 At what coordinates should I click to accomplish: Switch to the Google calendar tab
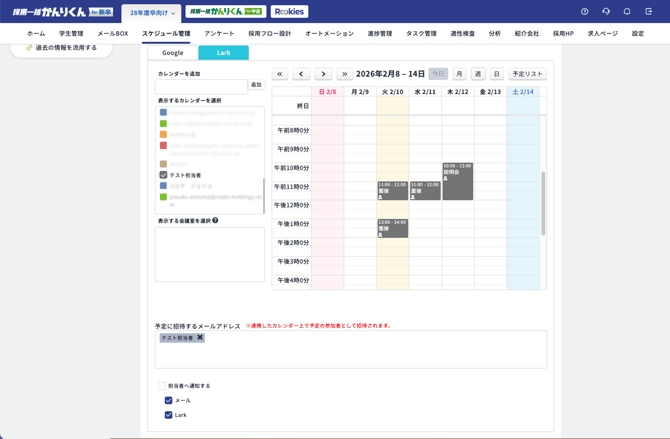tap(173, 53)
